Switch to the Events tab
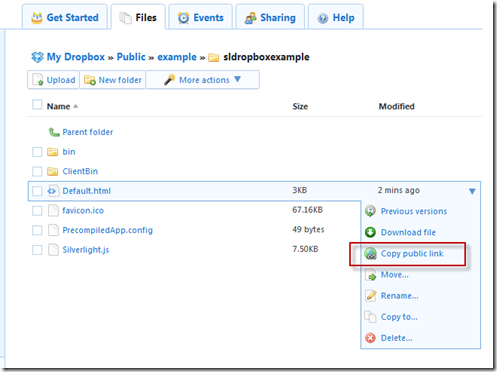This screenshot has height=372, width=497. [200, 17]
